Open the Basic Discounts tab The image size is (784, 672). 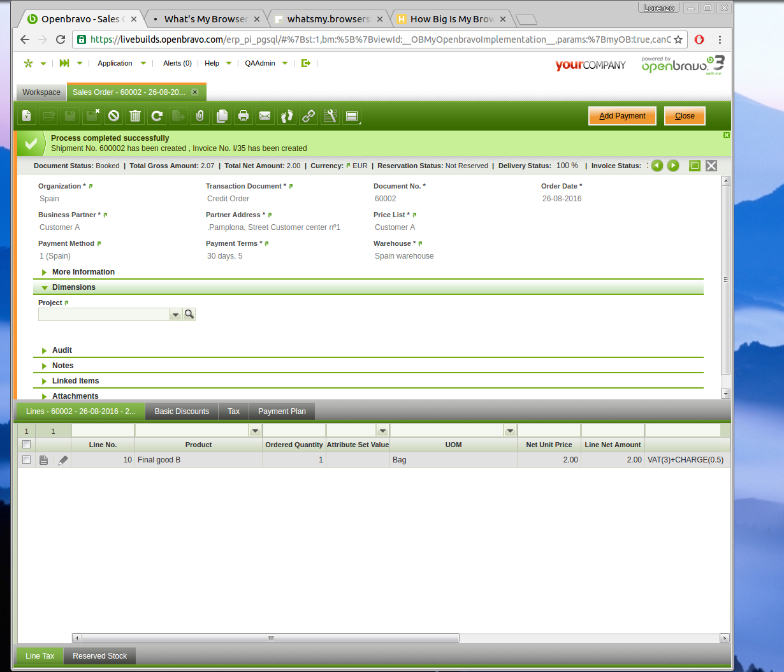pyautogui.click(x=182, y=411)
